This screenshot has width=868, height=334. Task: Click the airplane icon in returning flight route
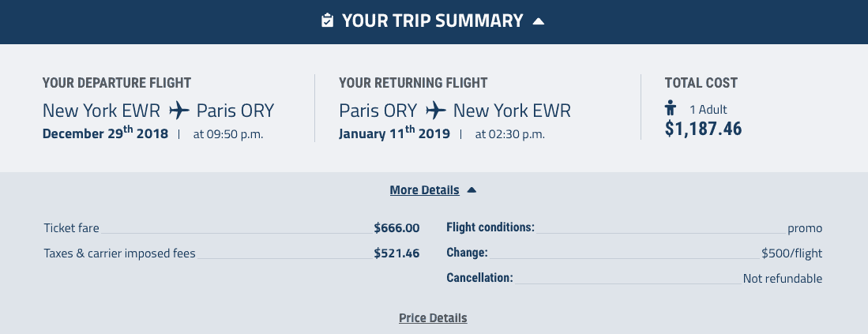(x=436, y=110)
